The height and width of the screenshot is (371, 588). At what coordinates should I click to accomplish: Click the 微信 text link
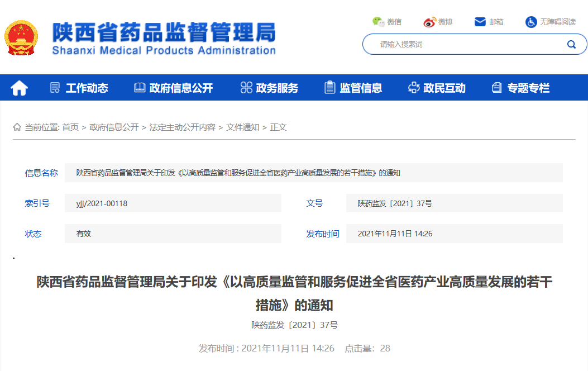click(394, 22)
